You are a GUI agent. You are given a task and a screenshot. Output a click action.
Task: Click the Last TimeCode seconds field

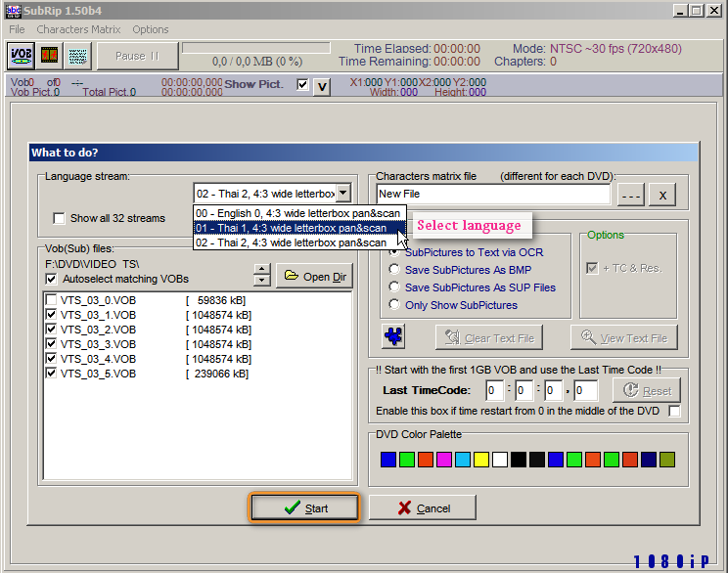pos(554,390)
